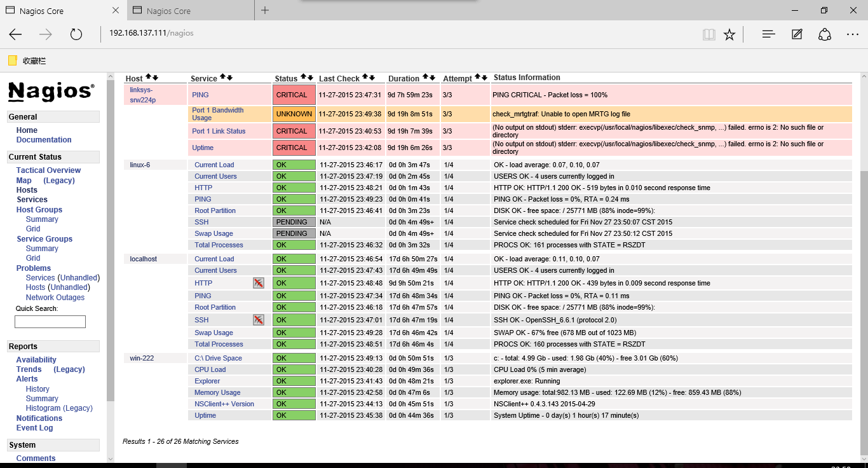The height and width of the screenshot is (468, 868).
Task: Open host linksys-srw224p details
Action: point(142,95)
